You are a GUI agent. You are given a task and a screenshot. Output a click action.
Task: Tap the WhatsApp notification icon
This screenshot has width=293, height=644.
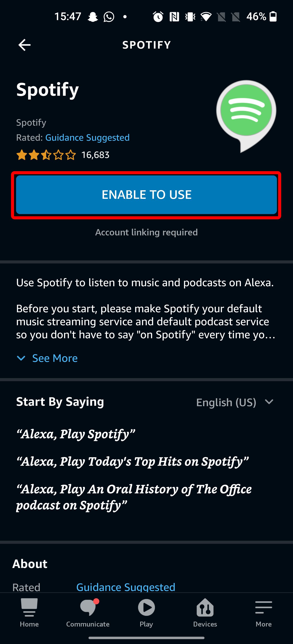(x=109, y=17)
